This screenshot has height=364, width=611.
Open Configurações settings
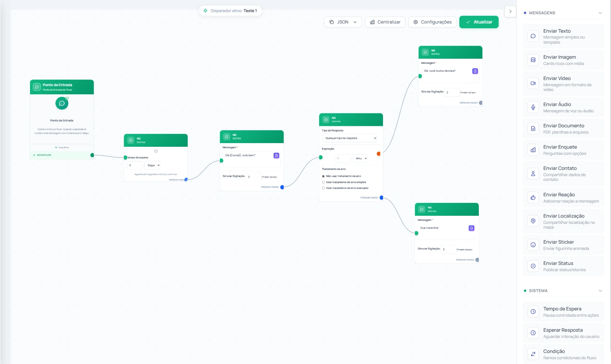click(x=432, y=22)
